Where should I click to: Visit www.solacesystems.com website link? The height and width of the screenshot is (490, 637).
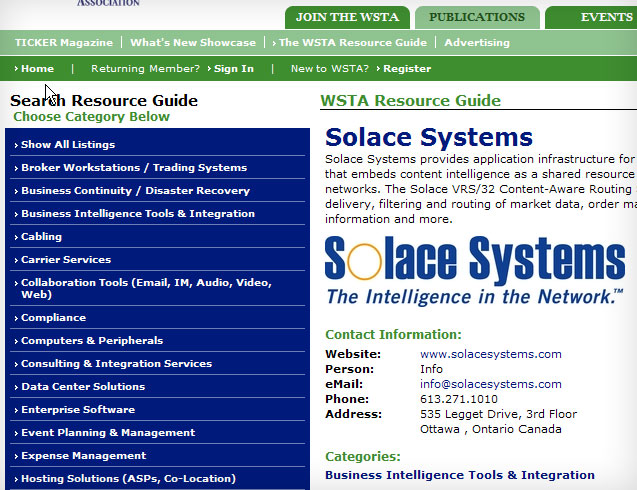[x=491, y=354]
